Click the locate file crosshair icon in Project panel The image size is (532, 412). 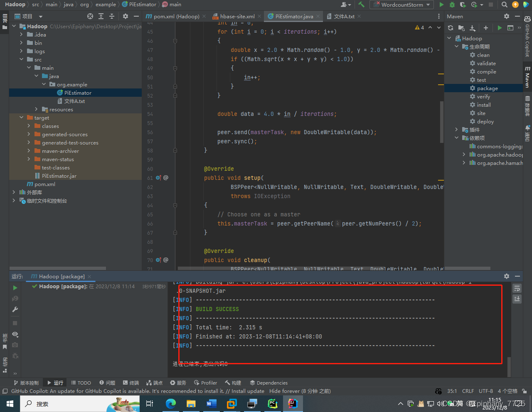[x=90, y=16]
